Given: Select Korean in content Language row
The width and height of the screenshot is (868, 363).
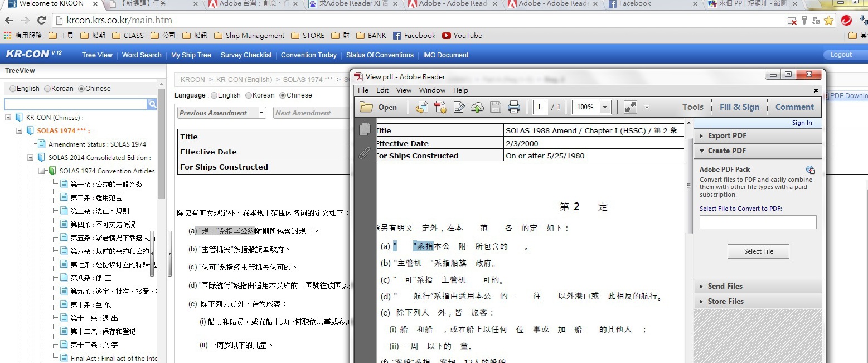Looking at the screenshot, I should tap(249, 95).
